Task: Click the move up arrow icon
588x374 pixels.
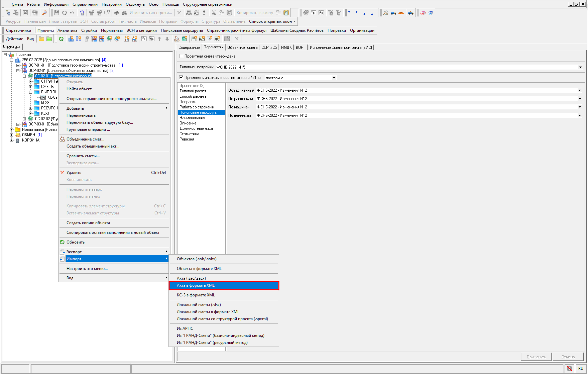Action: [159, 39]
